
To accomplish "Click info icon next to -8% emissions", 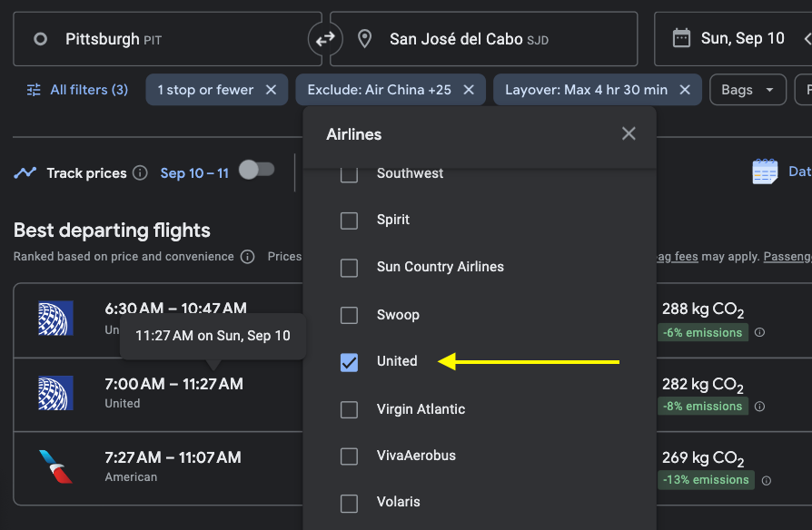I will tap(759, 407).
